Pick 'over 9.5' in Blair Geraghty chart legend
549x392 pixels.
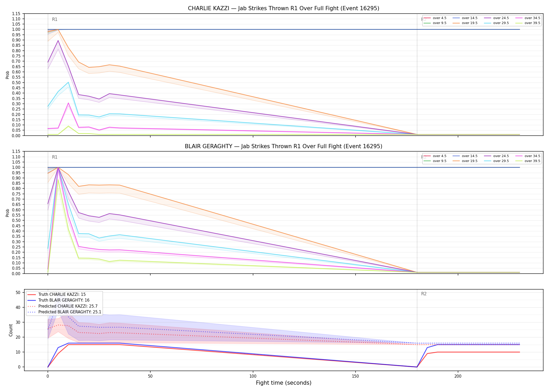click(x=435, y=161)
